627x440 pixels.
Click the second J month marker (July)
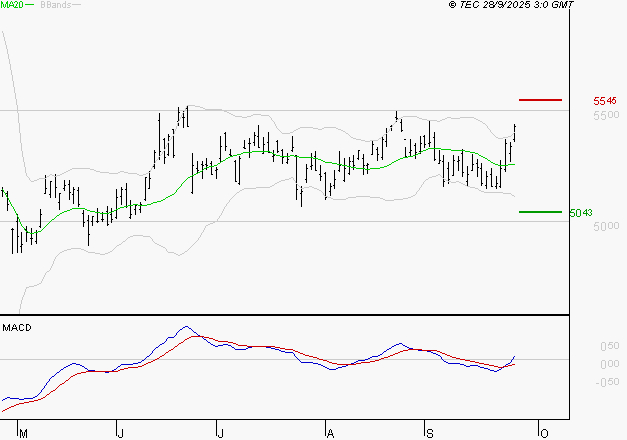(220, 434)
